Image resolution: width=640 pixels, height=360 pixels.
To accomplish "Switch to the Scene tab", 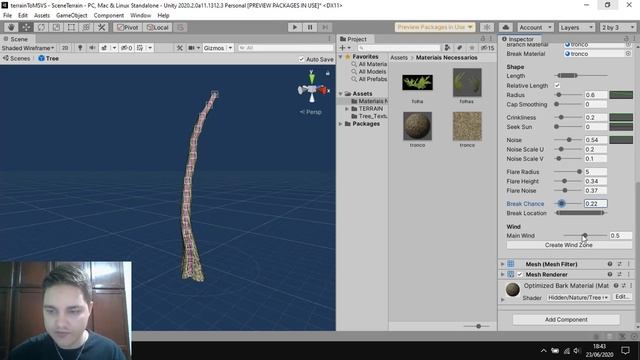I will pyautogui.click(x=16, y=39).
